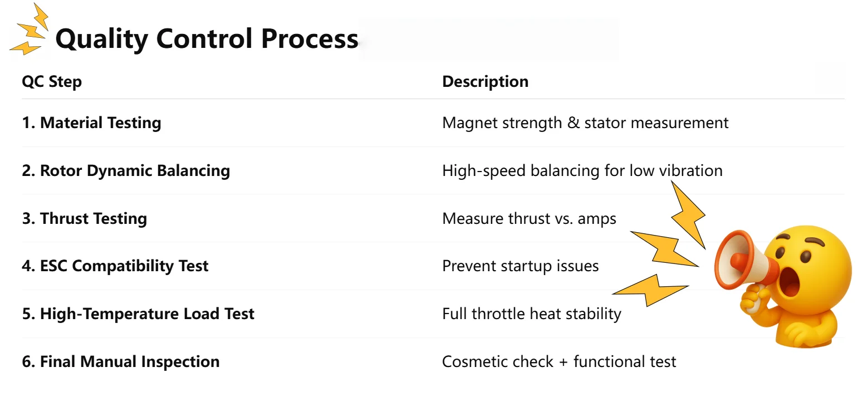
Task: Click High-Temperature Load Test step
Action: 138,314
